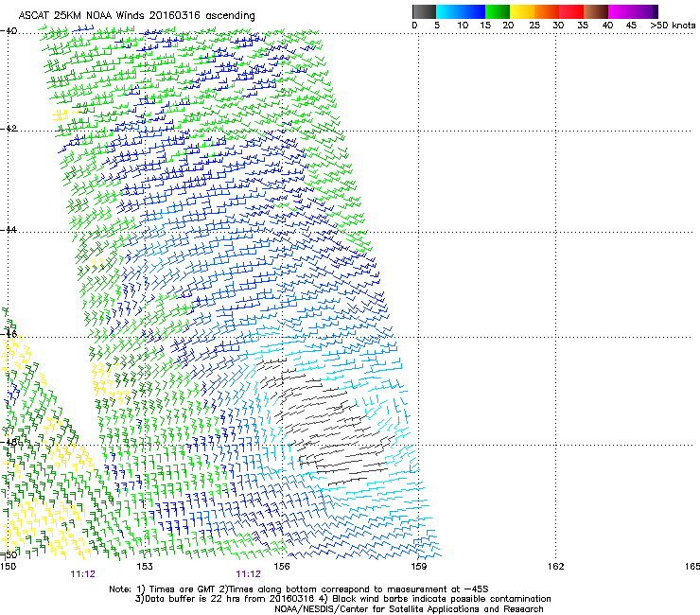Click the '162' longitude label
This screenshot has width=700, height=615.
click(x=555, y=567)
